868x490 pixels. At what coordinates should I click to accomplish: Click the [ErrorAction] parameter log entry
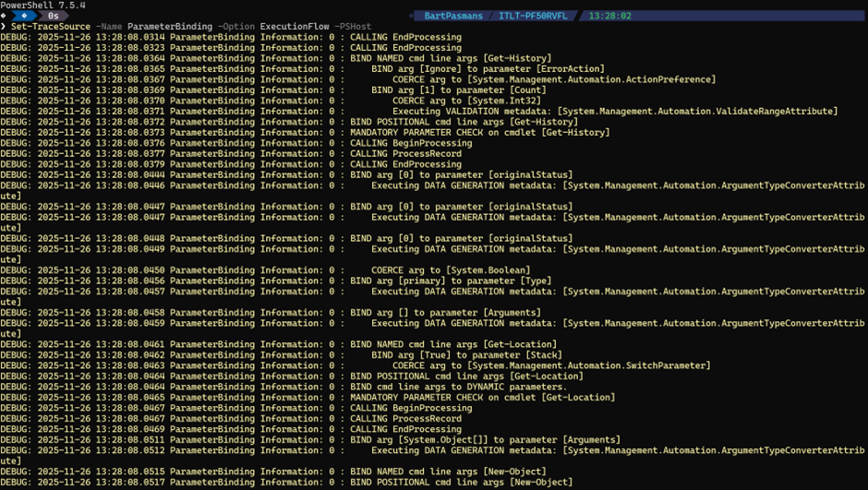click(488, 69)
